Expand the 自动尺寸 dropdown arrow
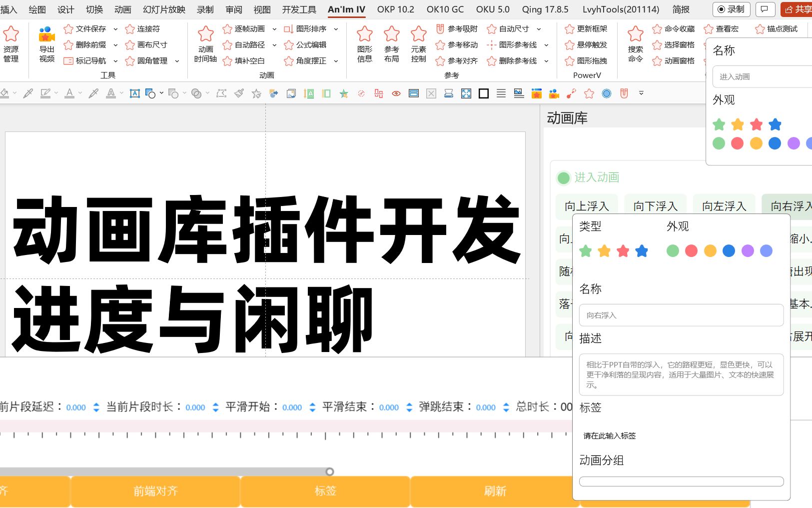 point(539,29)
